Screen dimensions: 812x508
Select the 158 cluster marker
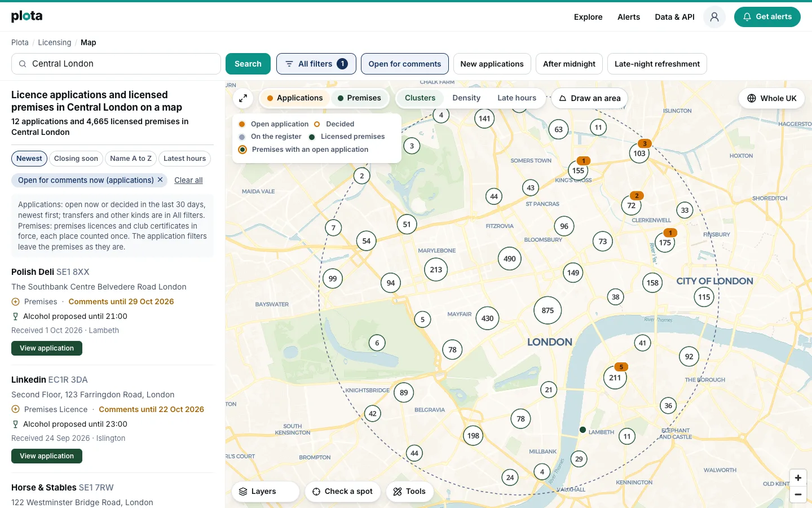[652, 283]
